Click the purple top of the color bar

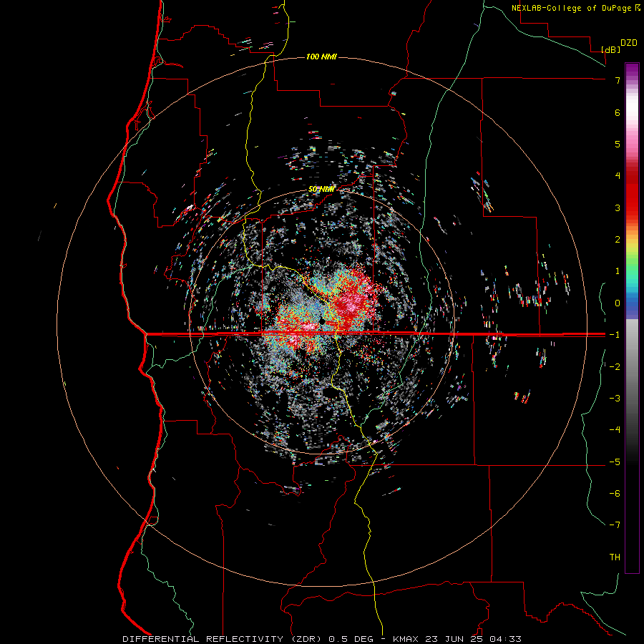(632, 70)
